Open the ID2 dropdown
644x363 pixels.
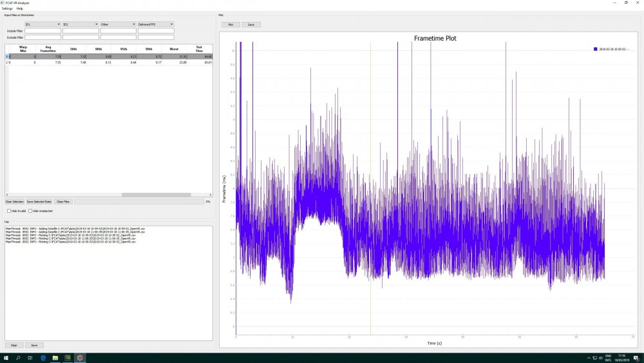[80, 25]
